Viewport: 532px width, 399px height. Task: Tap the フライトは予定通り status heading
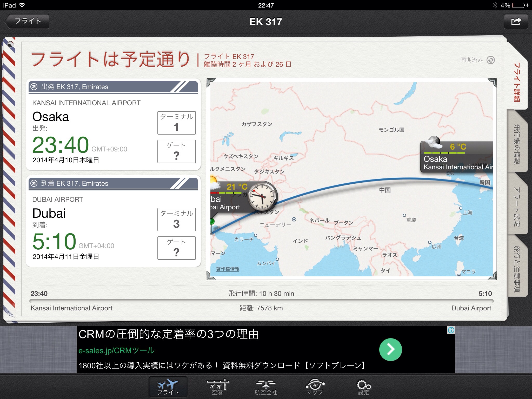[x=111, y=60]
